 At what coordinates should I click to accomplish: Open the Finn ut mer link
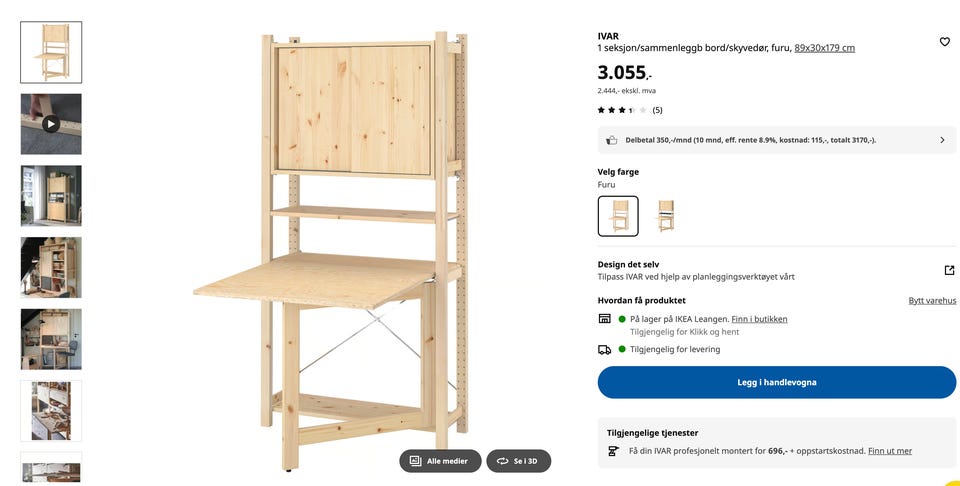pos(890,451)
